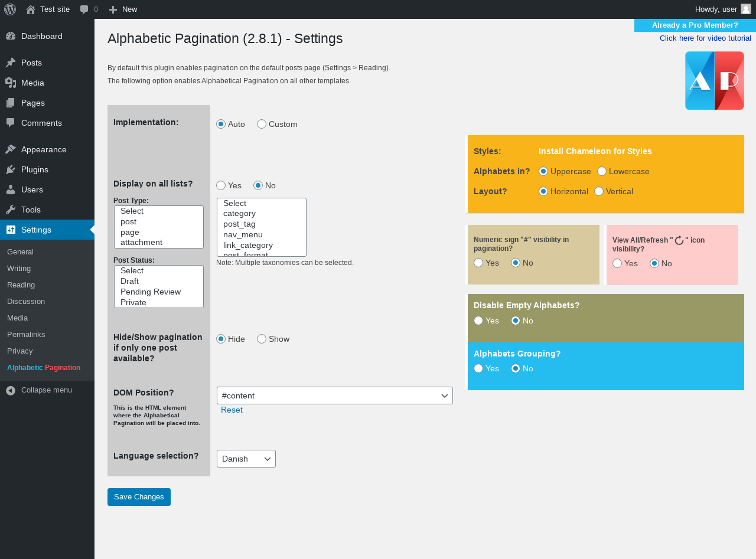This screenshot has width=756, height=559.
Task: Choose Yes for Alphabets Grouping
Action: [x=478, y=368]
